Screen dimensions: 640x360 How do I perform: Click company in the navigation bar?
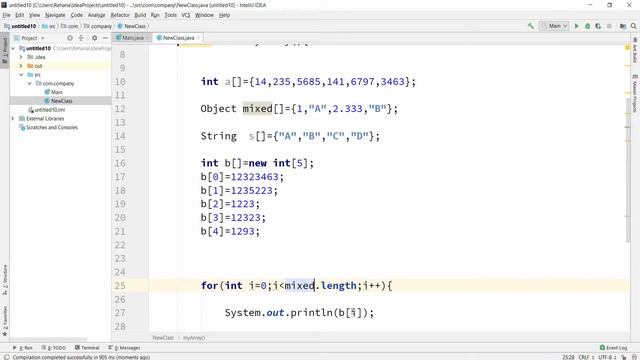pos(98,26)
